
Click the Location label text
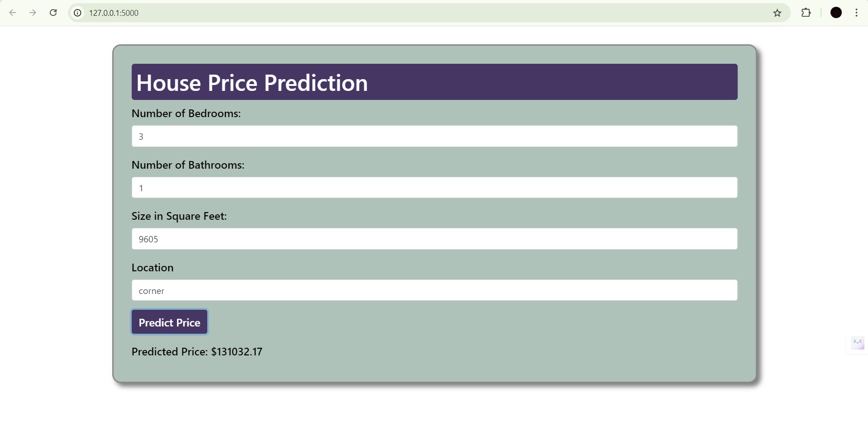152,267
